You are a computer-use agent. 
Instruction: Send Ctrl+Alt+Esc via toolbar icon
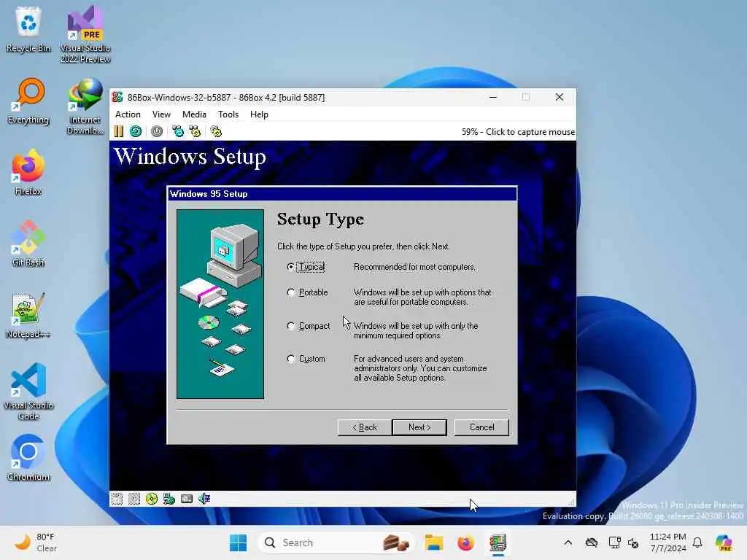(195, 131)
